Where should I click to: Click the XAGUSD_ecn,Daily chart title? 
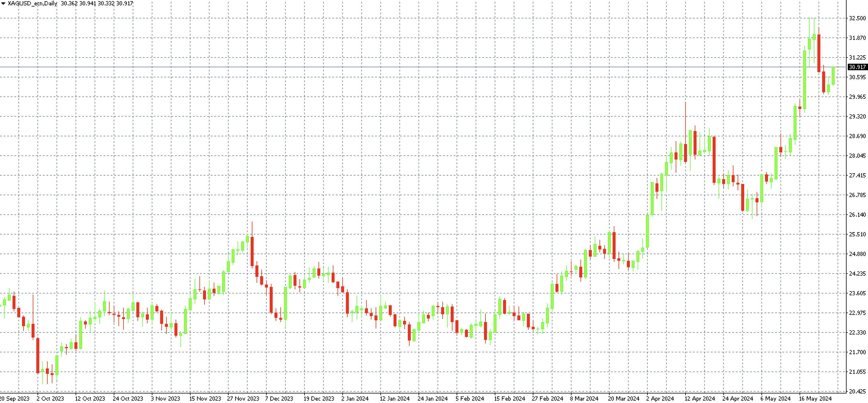tap(32, 3)
